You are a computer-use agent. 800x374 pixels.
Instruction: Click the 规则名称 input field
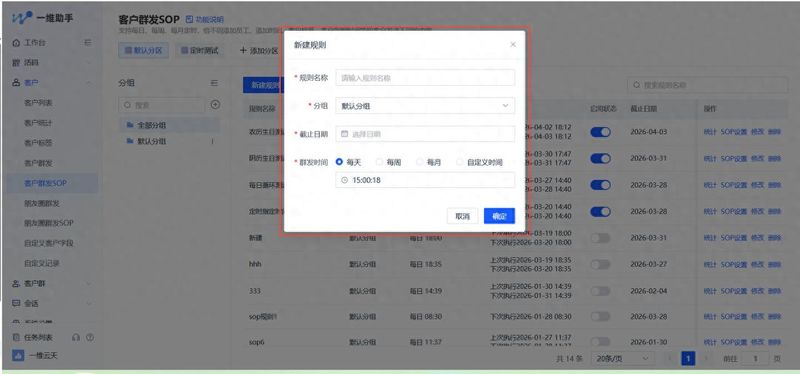425,78
